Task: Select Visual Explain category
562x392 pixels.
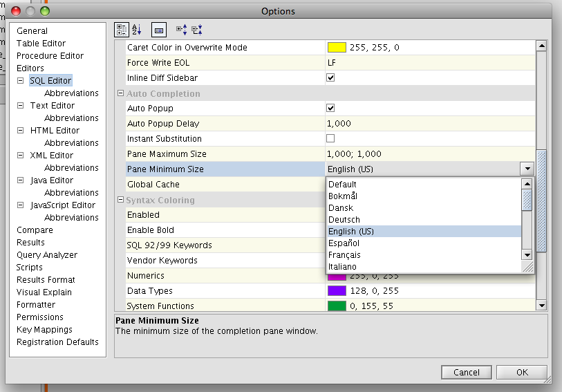Action: [x=44, y=292]
